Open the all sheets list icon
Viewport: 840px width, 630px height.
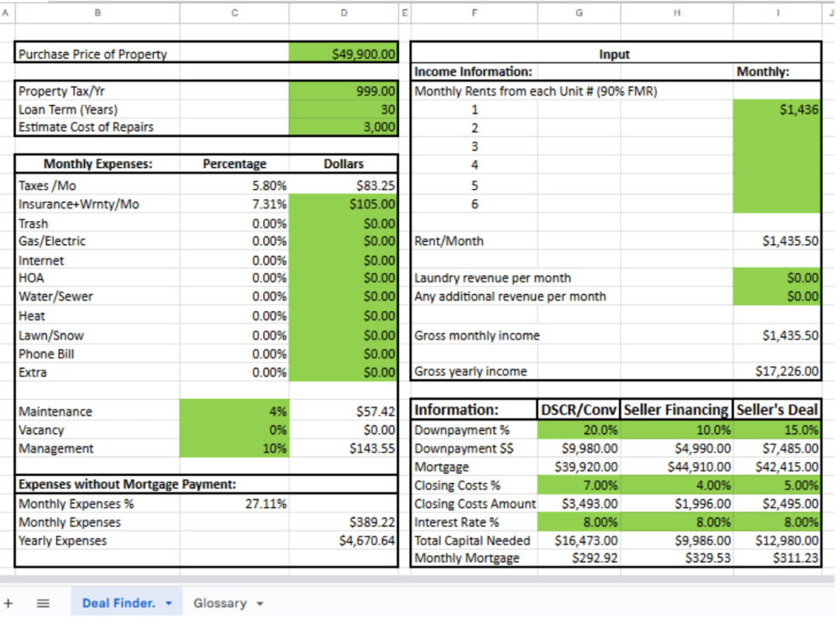43,603
